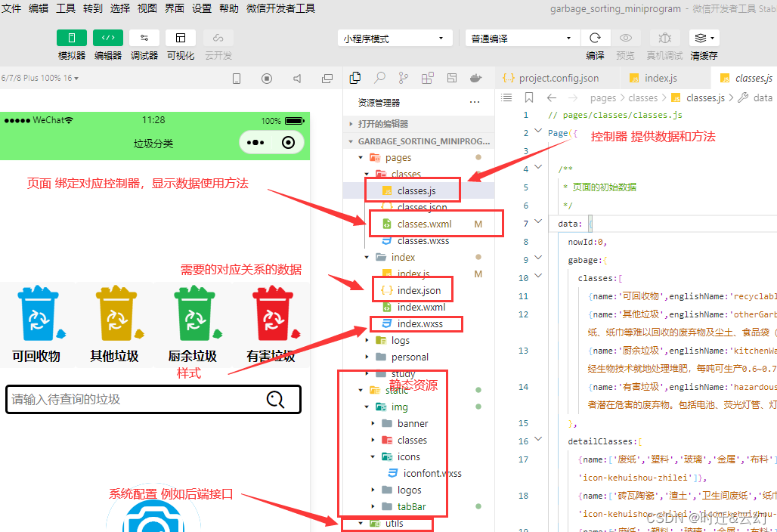This screenshot has width=777, height=532.
Task: Click the simulator record stop icon
Action: [267, 79]
